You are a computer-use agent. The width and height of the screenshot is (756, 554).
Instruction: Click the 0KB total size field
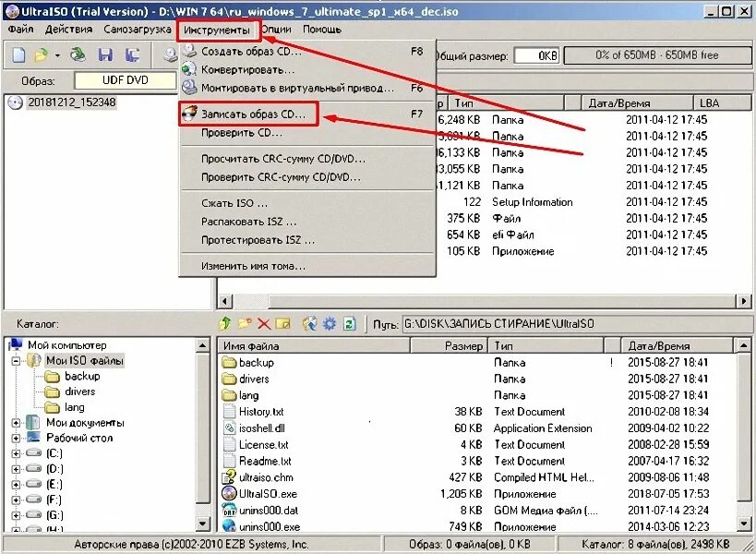(x=536, y=56)
